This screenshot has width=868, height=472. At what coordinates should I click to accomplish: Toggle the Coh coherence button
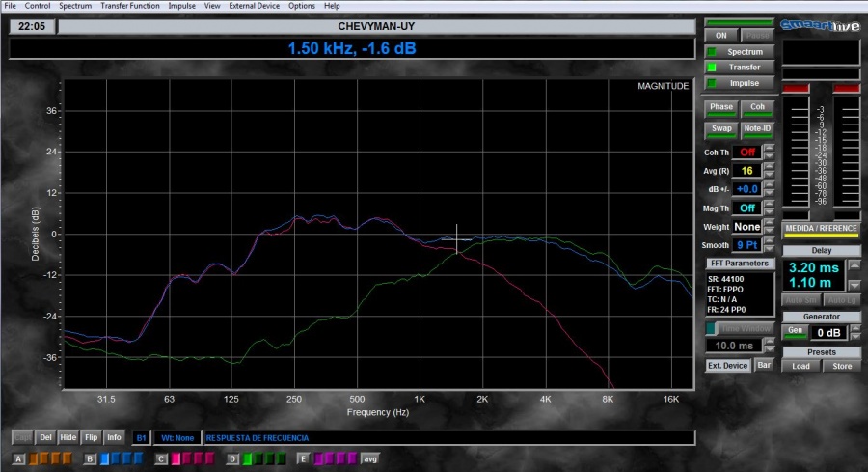pyautogui.click(x=757, y=107)
